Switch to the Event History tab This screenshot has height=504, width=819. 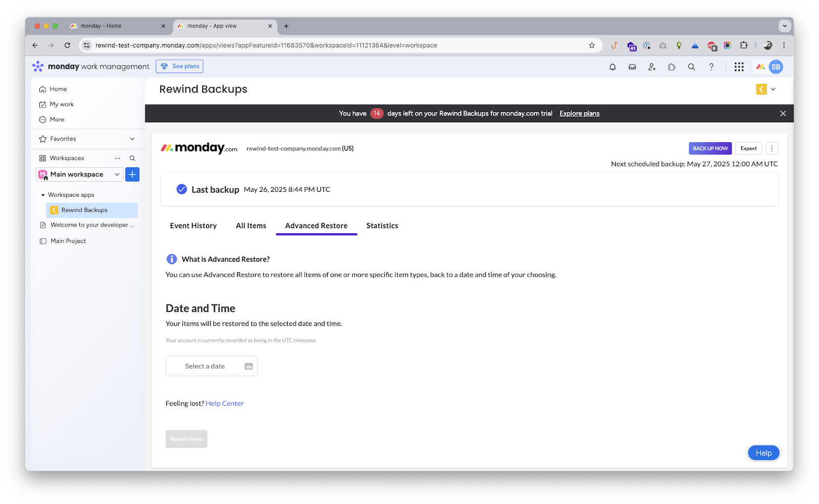click(x=193, y=226)
